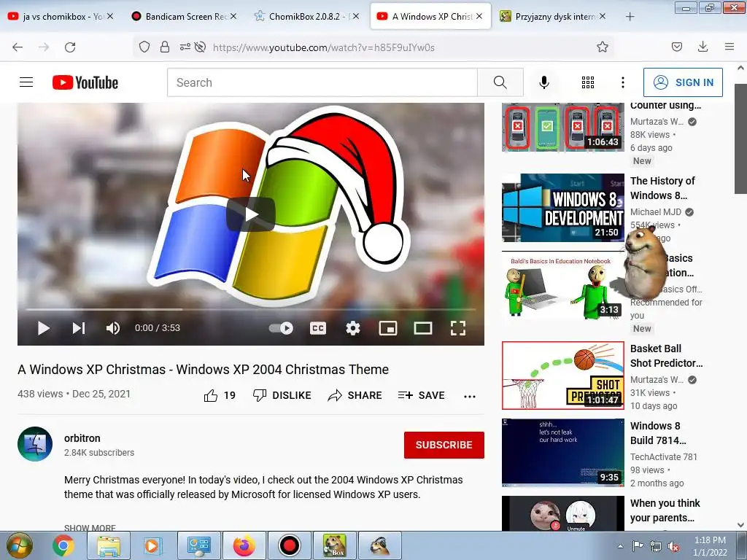Click the DISLIKE button
This screenshot has width=747, height=560.
coord(282,395)
